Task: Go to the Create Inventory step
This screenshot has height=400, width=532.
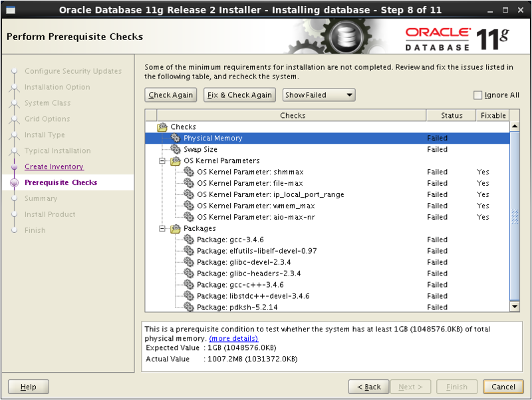Action: (x=54, y=167)
